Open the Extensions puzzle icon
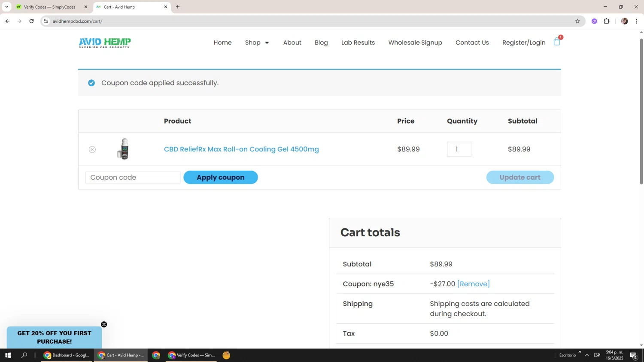This screenshot has height=362, width=644. coord(607,21)
